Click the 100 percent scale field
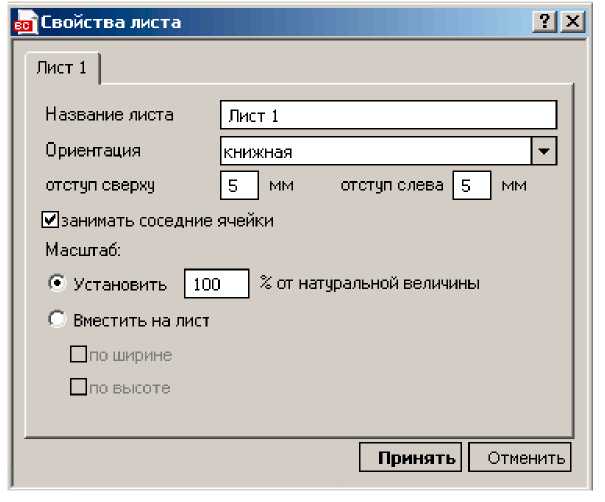605x502 pixels. [216, 284]
